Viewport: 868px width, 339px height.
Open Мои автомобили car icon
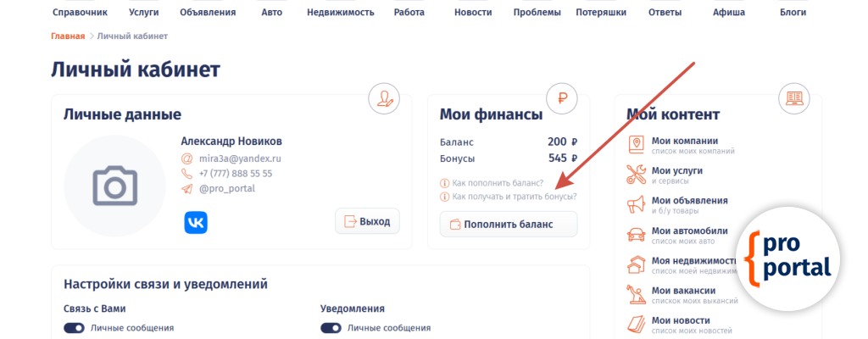(x=636, y=235)
